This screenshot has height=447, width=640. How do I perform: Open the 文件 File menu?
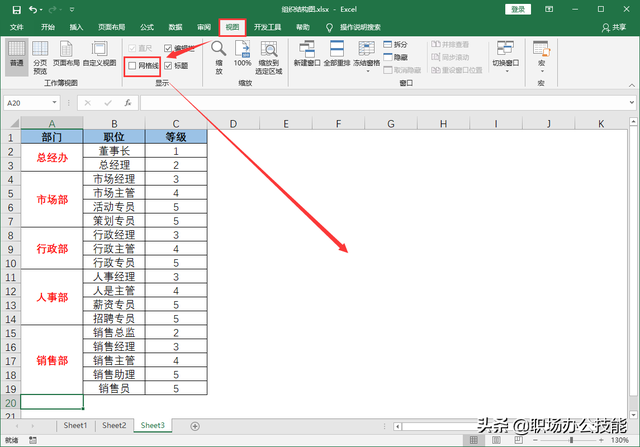17,27
